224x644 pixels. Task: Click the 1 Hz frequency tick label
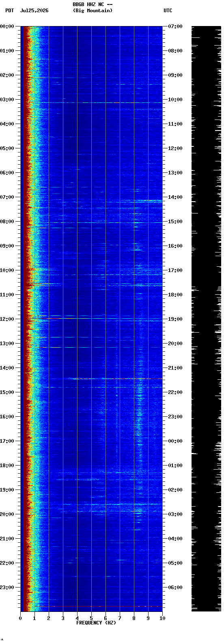click(x=34, y=618)
